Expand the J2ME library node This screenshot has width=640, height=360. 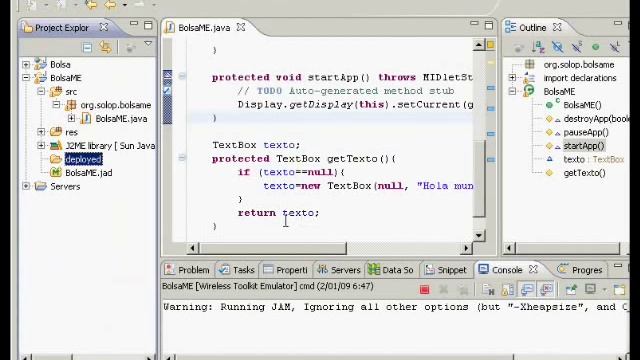tap(41, 145)
